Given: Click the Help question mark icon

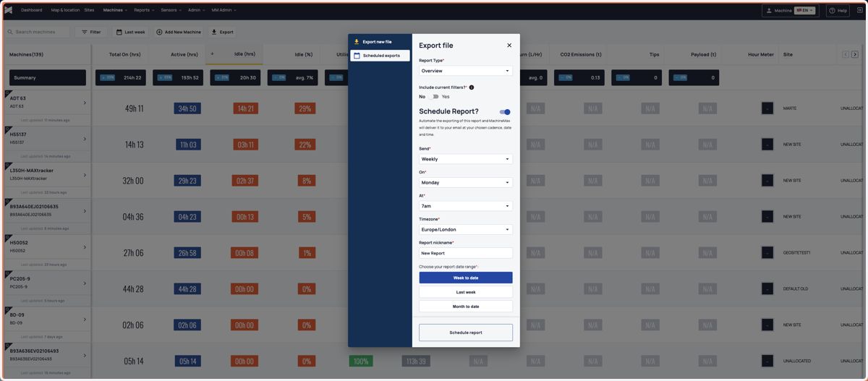Looking at the screenshot, I should pyautogui.click(x=832, y=11).
